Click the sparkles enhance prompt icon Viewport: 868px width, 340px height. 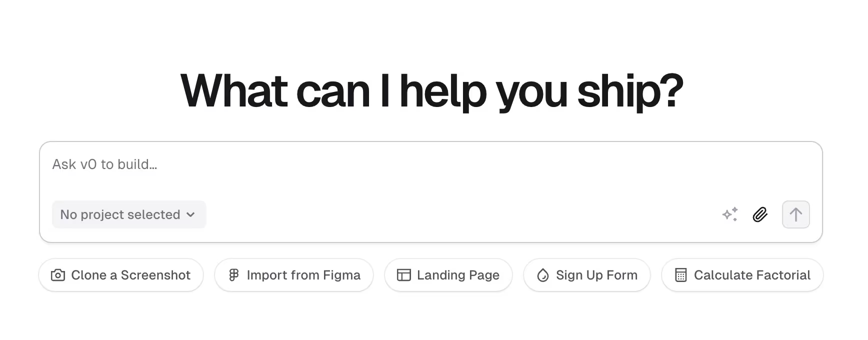(x=730, y=214)
